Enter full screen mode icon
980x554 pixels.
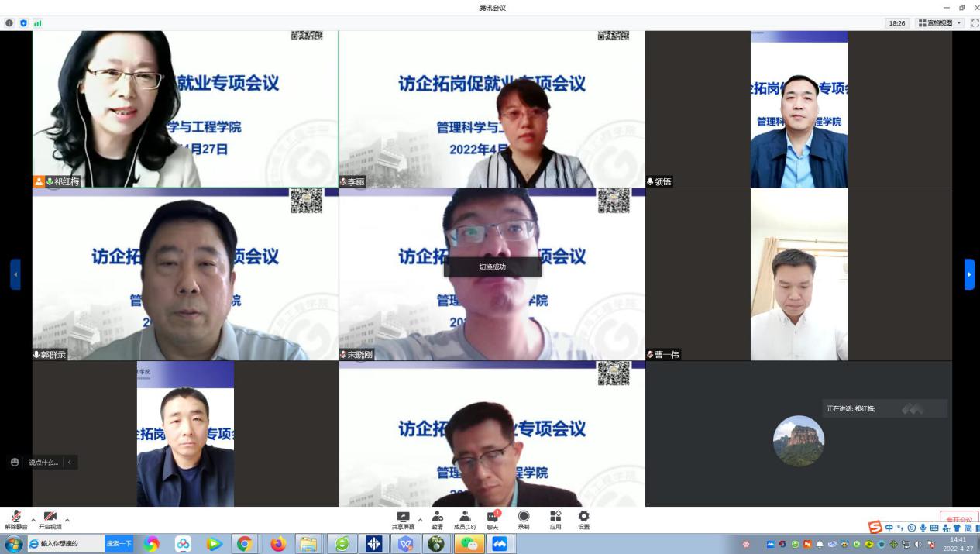[x=975, y=23]
